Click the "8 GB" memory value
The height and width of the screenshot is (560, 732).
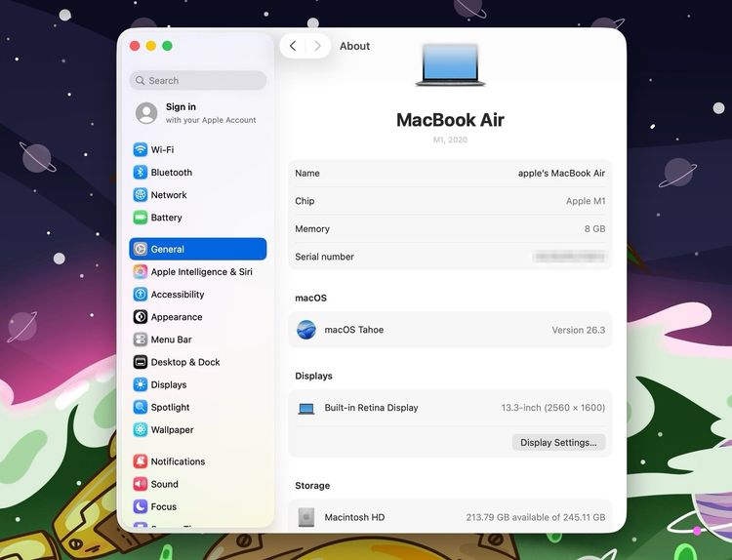click(x=594, y=229)
